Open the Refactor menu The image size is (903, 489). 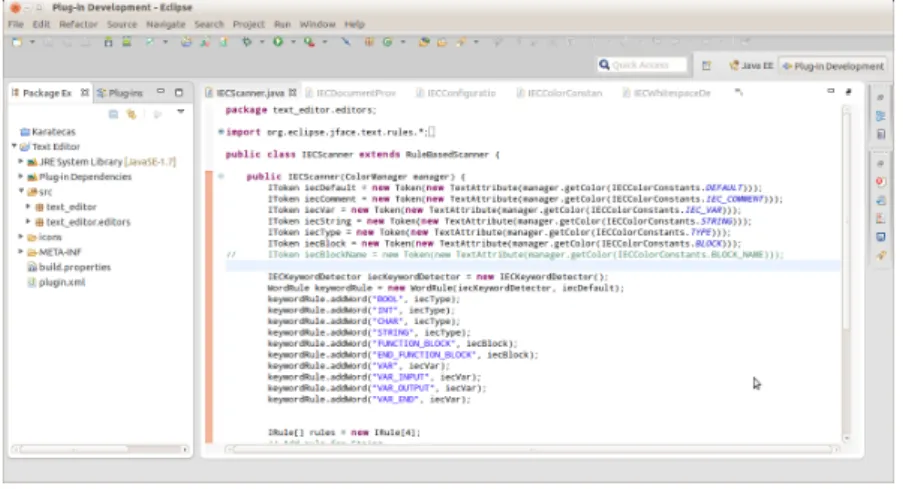click(78, 24)
